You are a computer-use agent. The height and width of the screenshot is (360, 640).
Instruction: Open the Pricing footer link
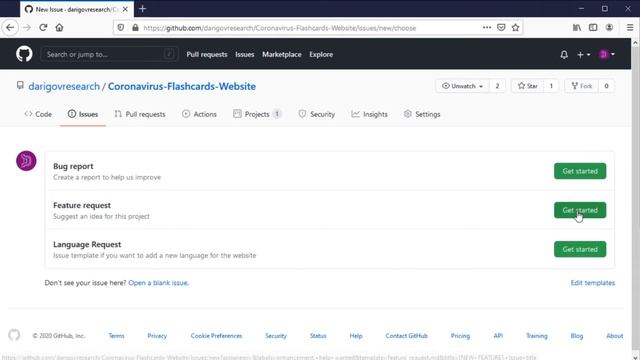460,336
